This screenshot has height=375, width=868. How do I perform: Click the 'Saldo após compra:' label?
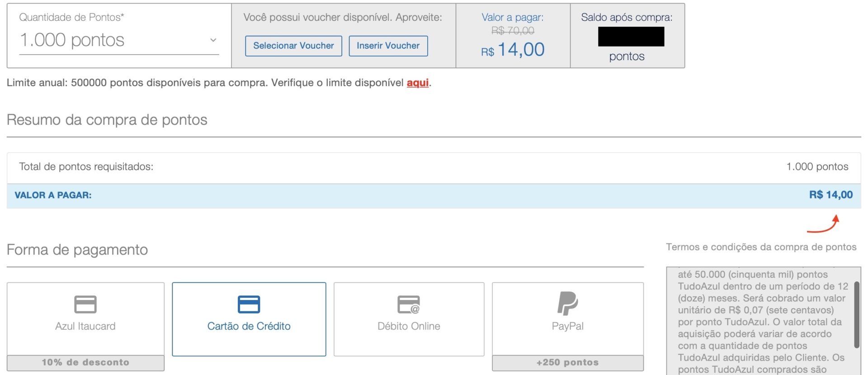pyautogui.click(x=627, y=18)
